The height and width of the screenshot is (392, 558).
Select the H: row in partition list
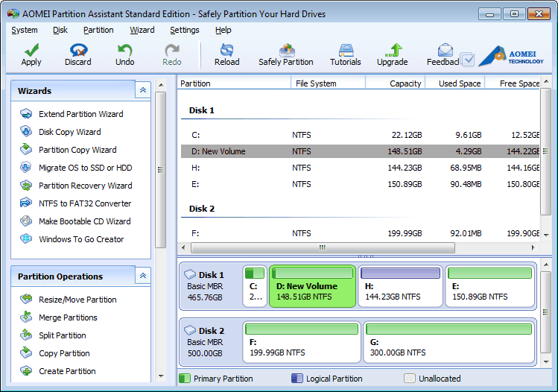pyautogui.click(x=360, y=168)
